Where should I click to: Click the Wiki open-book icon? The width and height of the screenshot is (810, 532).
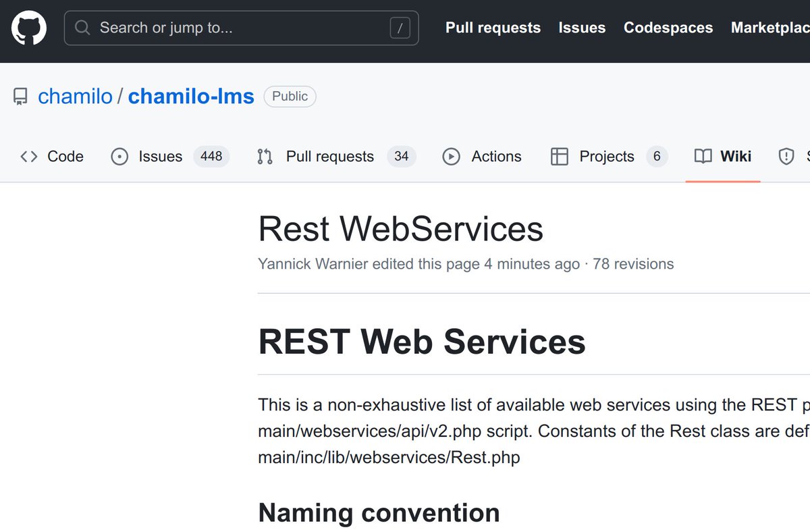pos(703,157)
